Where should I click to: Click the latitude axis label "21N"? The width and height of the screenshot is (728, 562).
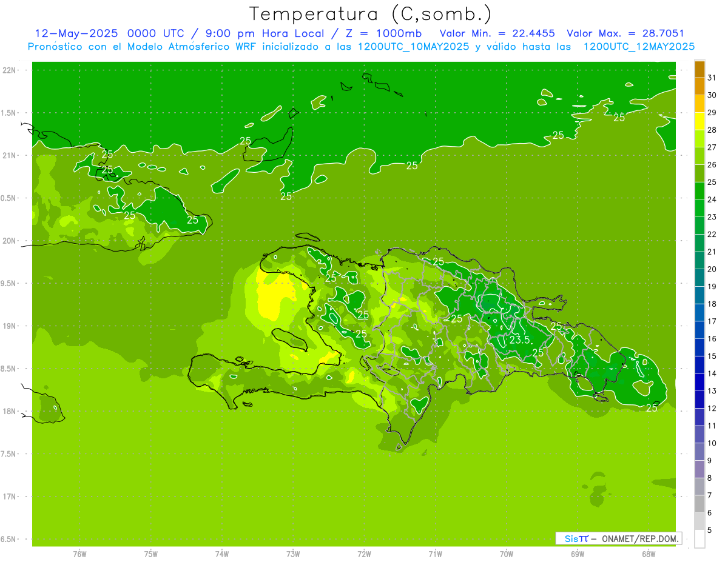tap(10, 156)
